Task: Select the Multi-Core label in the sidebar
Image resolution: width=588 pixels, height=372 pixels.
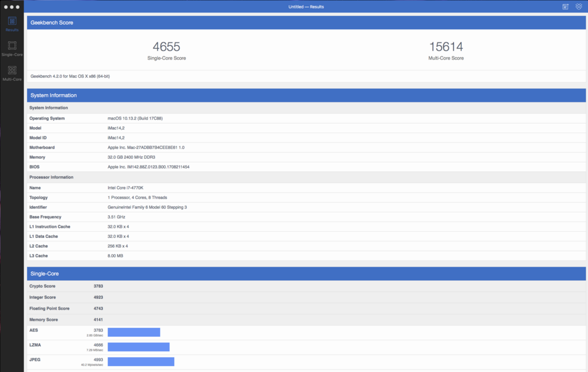Action: pos(12,79)
